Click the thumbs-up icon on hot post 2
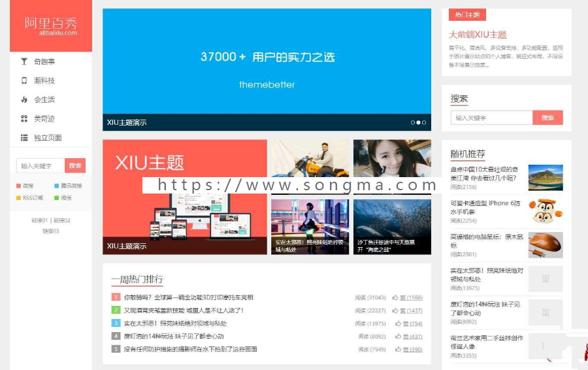The height and width of the screenshot is (370, 588). click(395, 311)
